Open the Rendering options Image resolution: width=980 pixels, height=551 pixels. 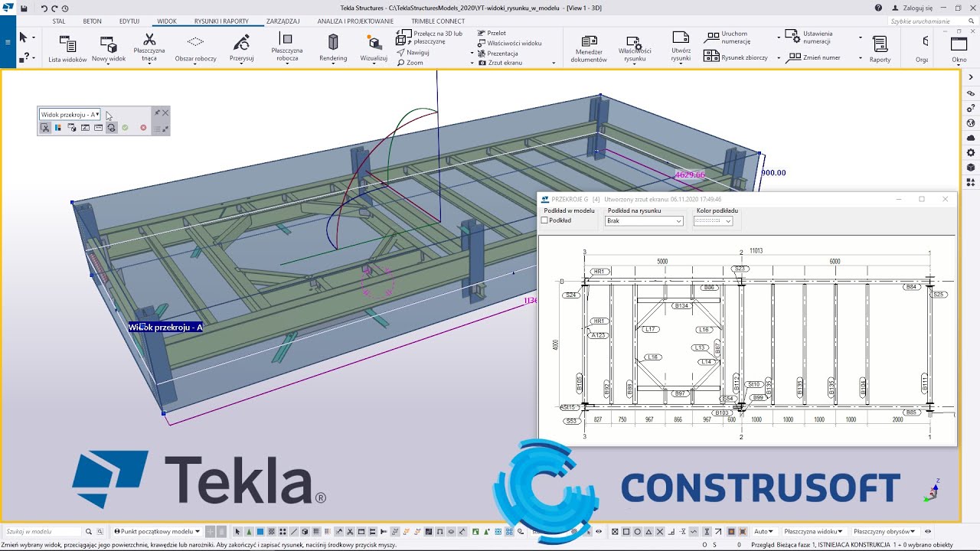tap(333, 48)
